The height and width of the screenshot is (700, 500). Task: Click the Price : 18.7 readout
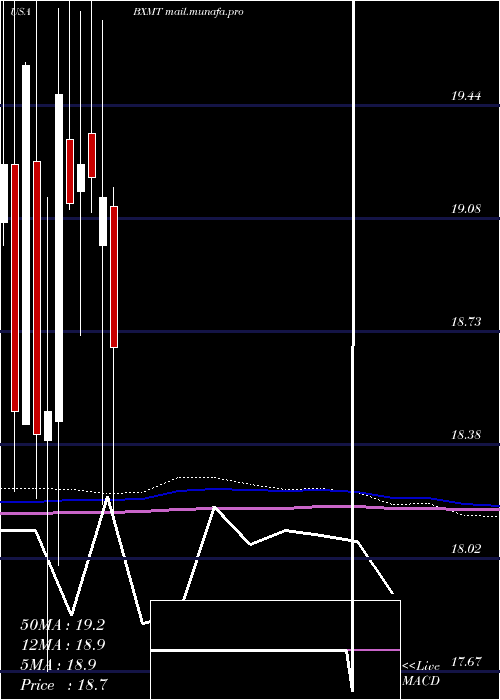pyautogui.click(x=62, y=685)
